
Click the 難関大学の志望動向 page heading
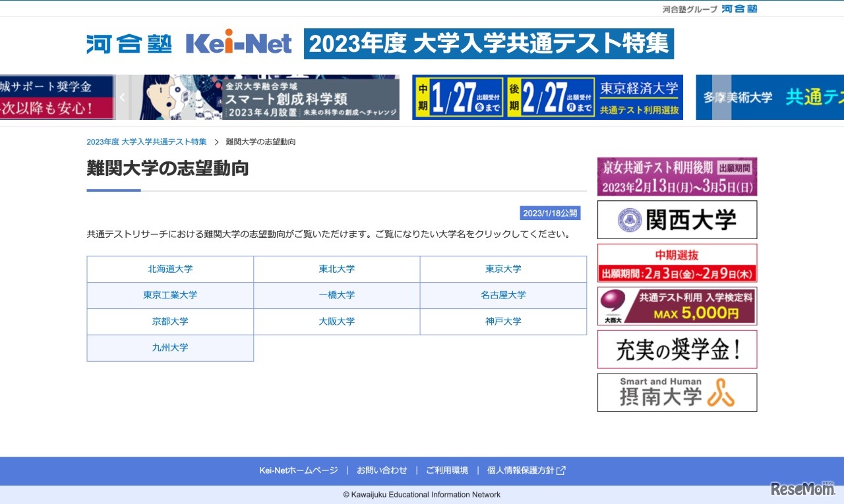click(167, 168)
